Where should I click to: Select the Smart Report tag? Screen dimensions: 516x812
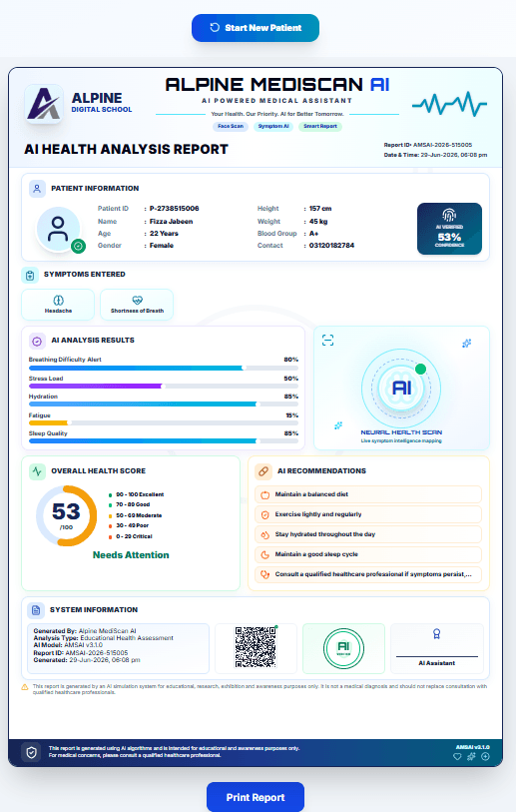click(319, 127)
